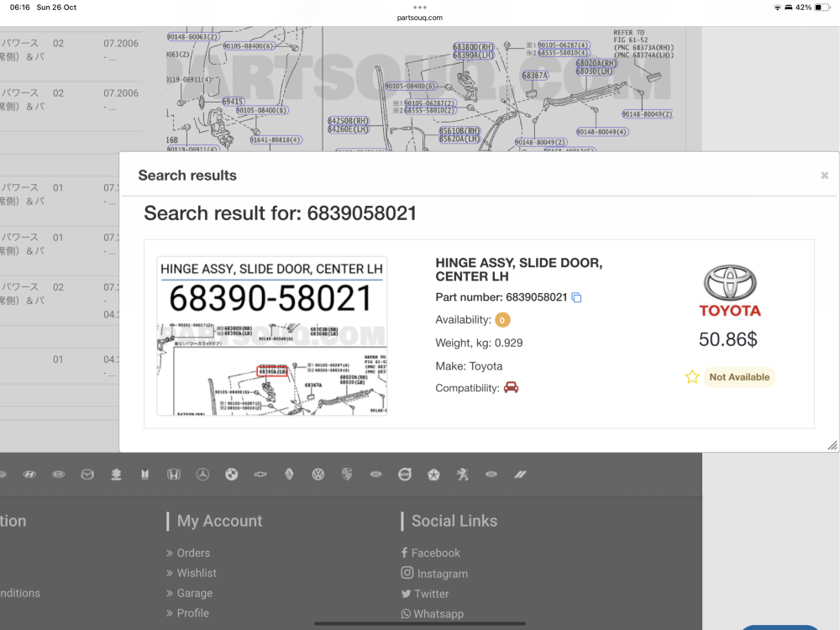Tap the partsouq.com address bar

click(419, 18)
